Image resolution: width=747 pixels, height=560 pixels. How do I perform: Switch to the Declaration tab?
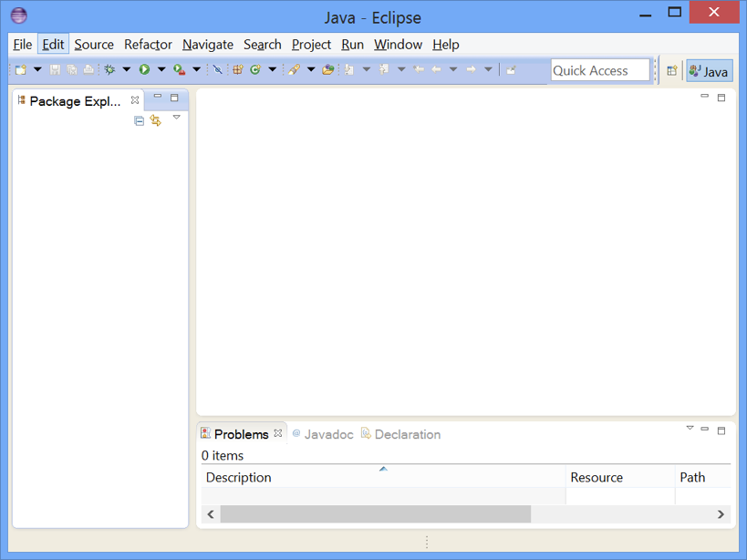(x=400, y=434)
